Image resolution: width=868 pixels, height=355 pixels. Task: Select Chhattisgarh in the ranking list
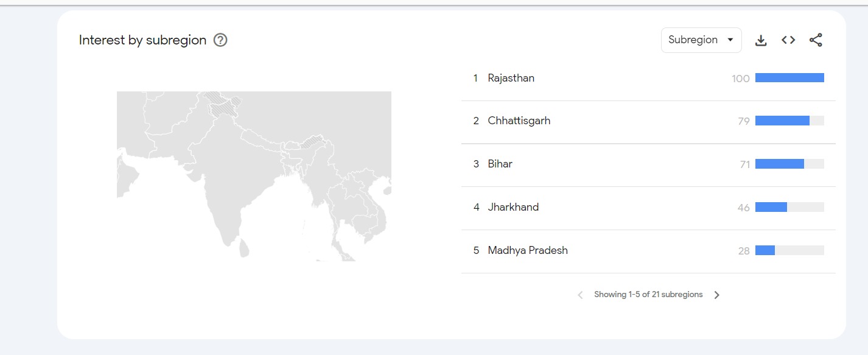519,121
